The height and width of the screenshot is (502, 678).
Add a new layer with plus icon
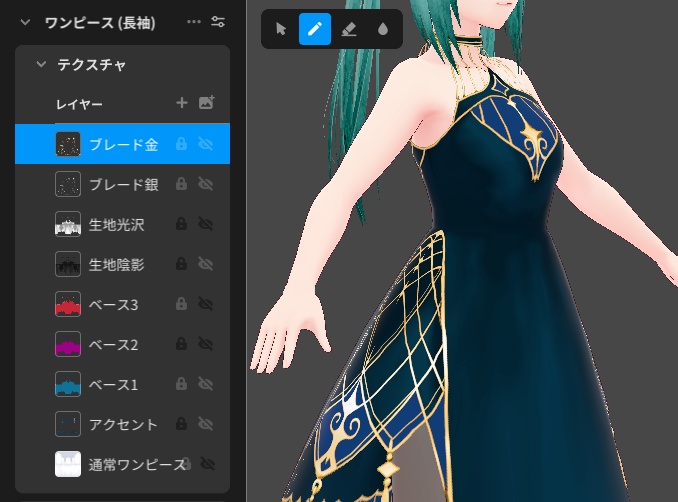point(182,103)
